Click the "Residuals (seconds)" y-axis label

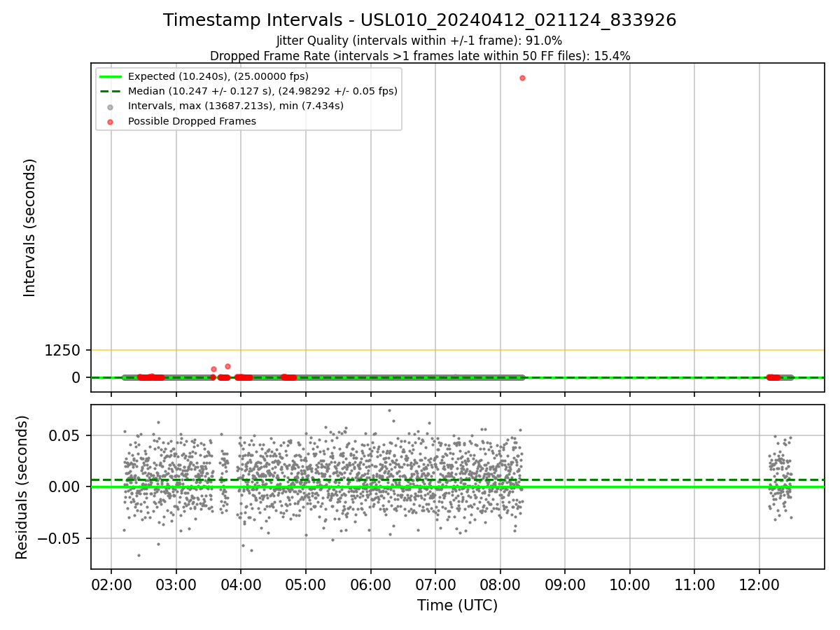coord(22,487)
